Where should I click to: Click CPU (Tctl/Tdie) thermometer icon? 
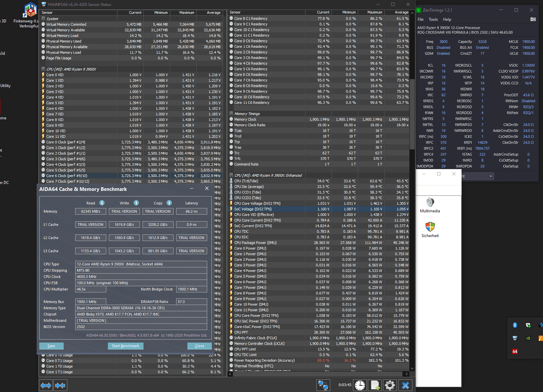[231, 181]
